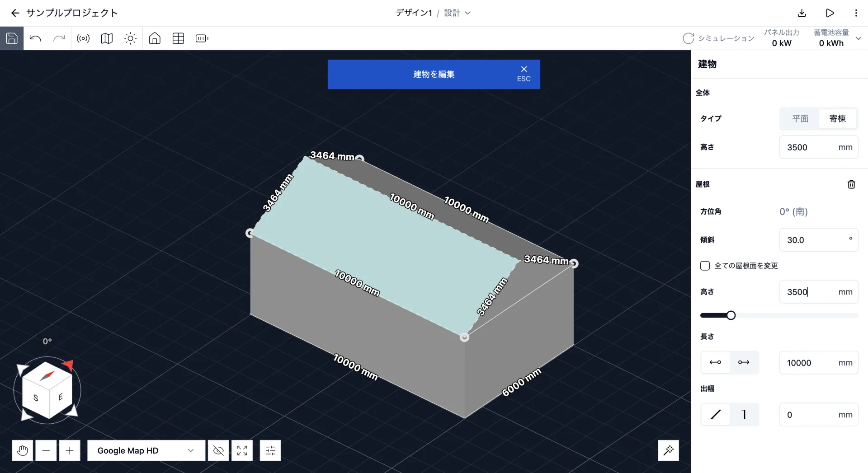The height and width of the screenshot is (473, 868).
Task: Open the sun shading tool
Action: pos(131,38)
